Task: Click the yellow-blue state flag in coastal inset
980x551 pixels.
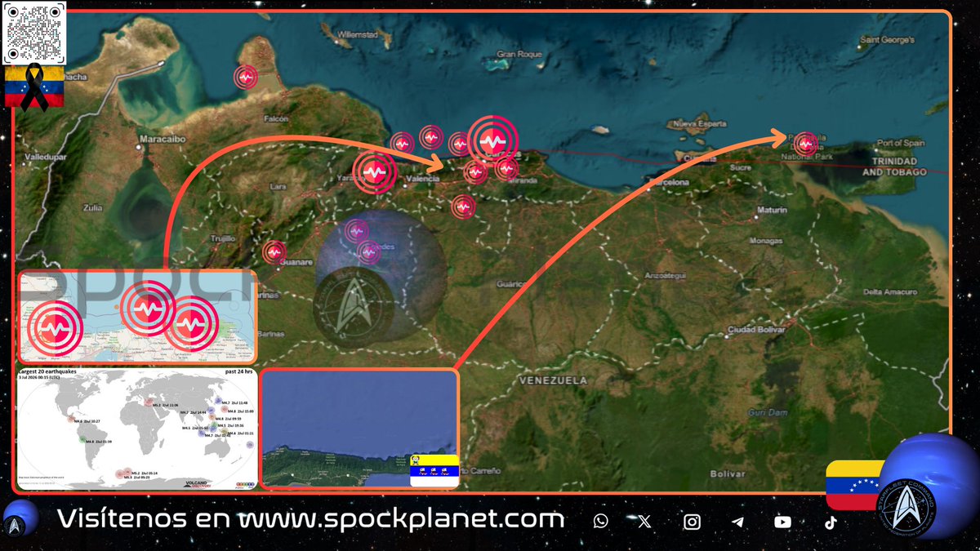Action: [434, 472]
